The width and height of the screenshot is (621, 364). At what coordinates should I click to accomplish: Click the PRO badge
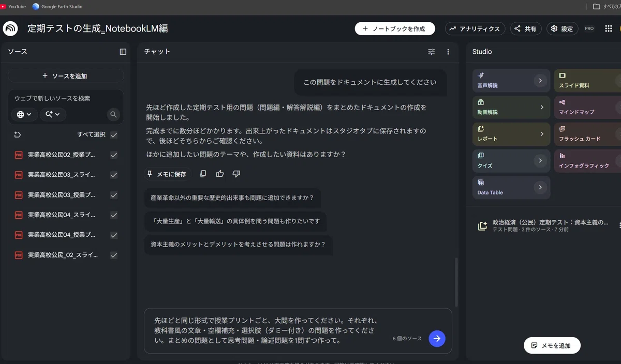pyautogui.click(x=589, y=29)
